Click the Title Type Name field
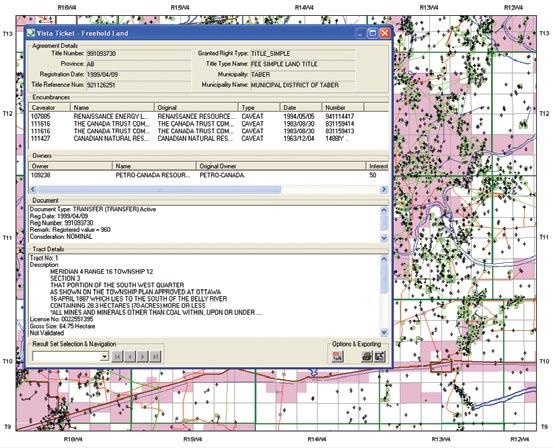 click(303, 64)
